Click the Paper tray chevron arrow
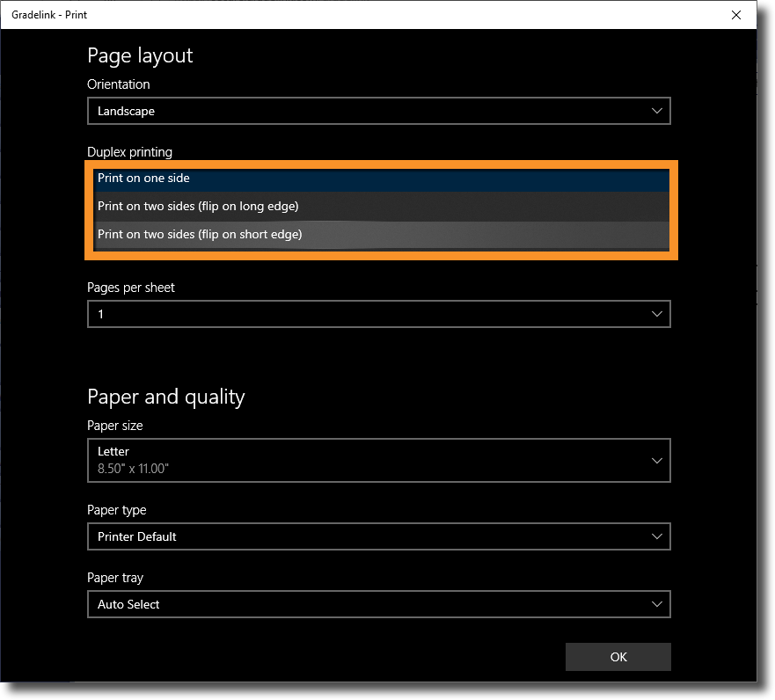The image size is (775, 700). pyautogui.click(x=656, y=604)
